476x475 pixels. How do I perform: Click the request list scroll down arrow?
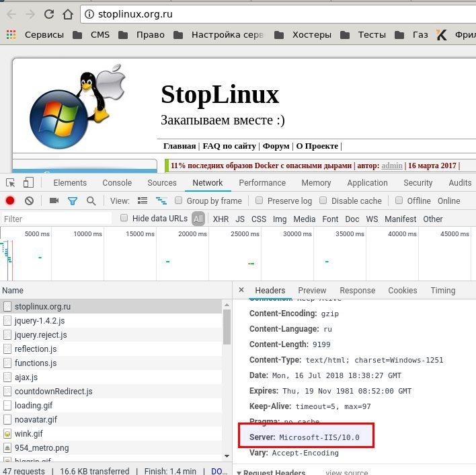tap(227, 456)
